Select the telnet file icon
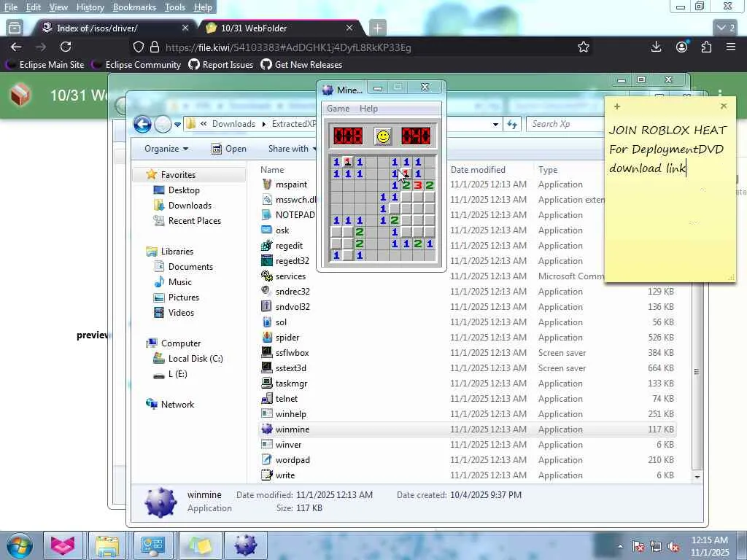747x560 pixels. [x=267, y=399]
